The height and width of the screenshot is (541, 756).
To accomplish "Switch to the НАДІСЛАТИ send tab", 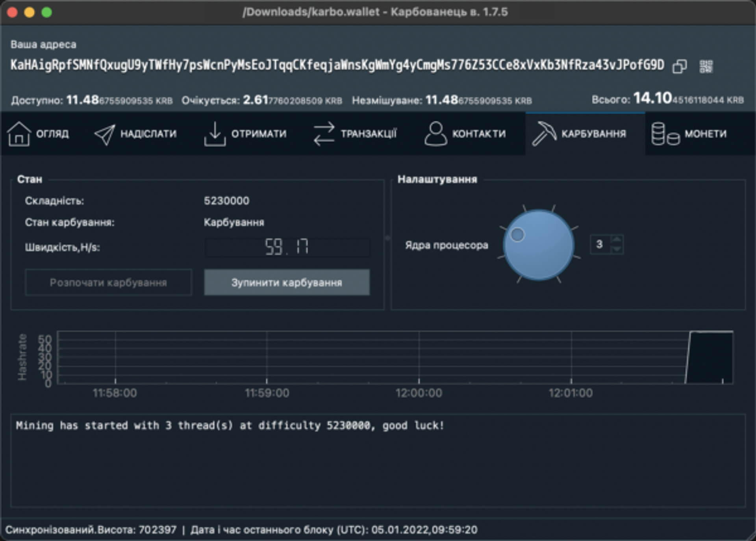I will pyautogui.click(x=135, y=134).
